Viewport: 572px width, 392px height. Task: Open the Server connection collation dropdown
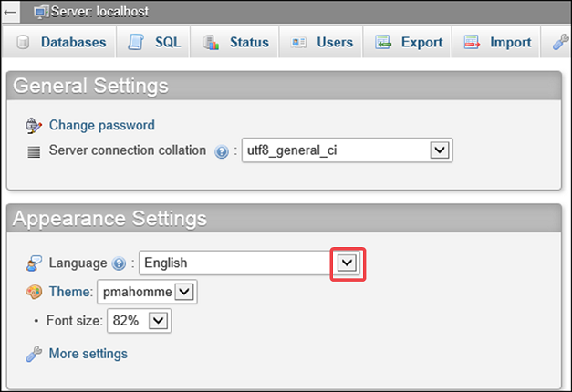[x=439, y=150]
